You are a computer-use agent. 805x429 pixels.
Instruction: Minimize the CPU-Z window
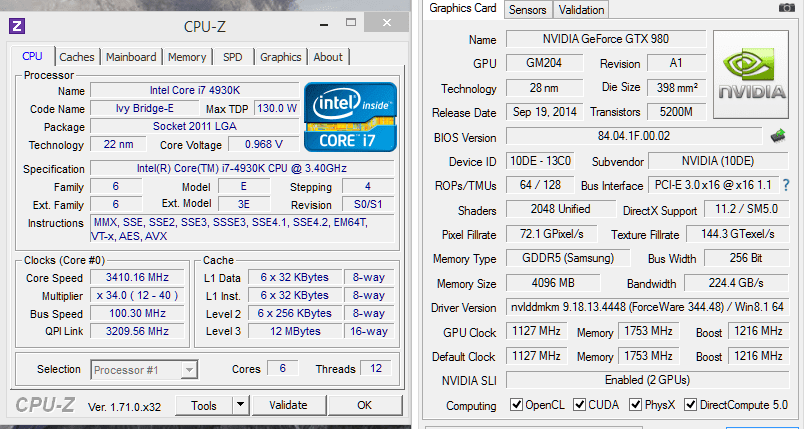click(x=324, y=24)
